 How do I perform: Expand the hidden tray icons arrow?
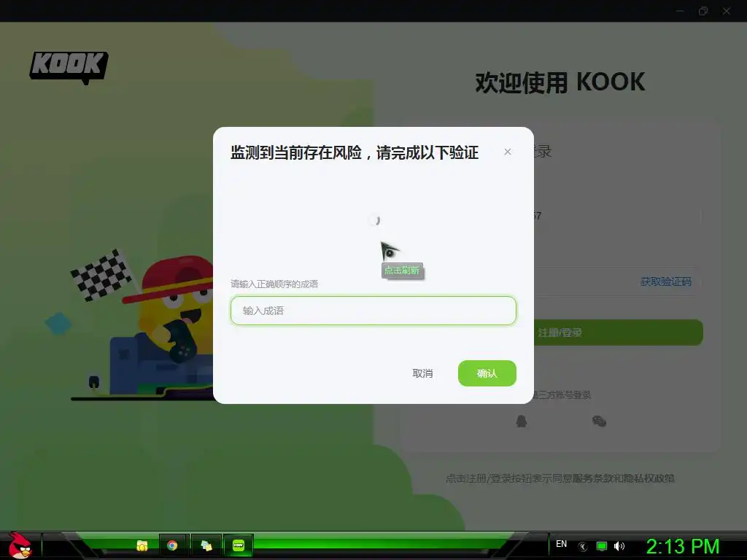click(583, 547)
